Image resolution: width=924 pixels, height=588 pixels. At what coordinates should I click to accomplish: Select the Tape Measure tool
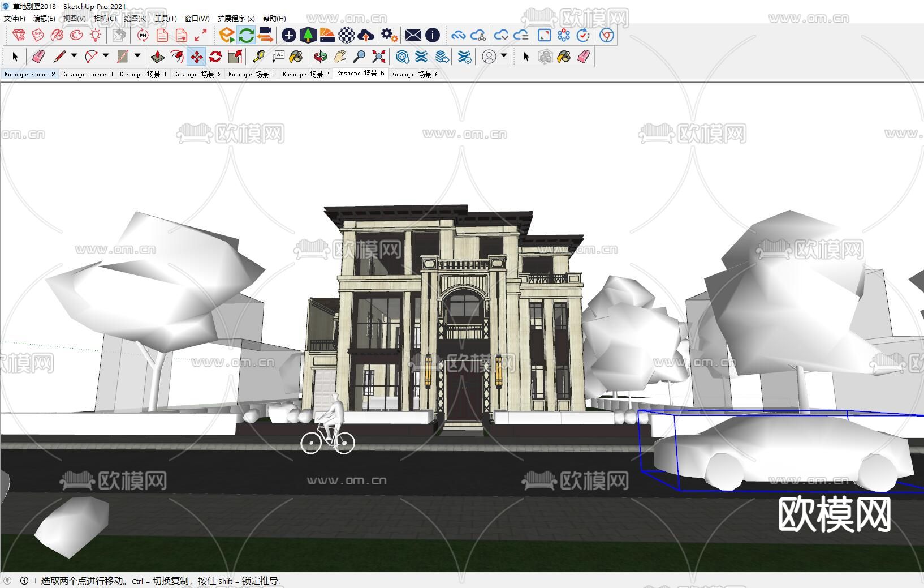258,57
